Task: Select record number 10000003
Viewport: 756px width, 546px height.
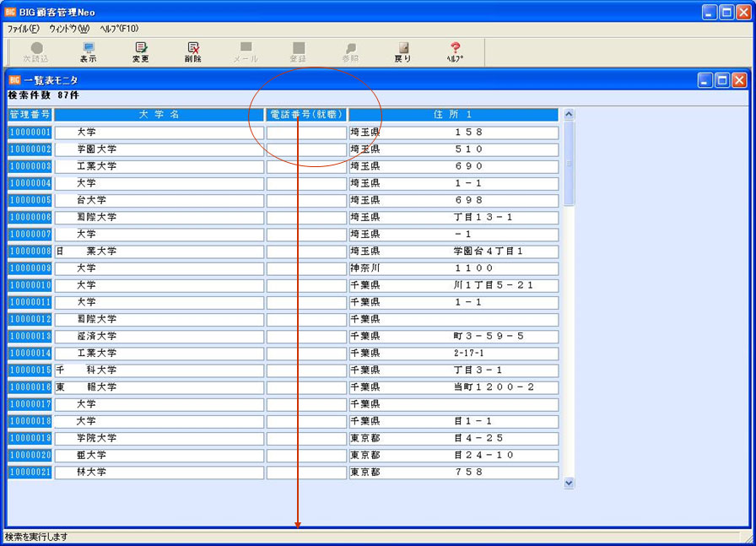Action: pos(30,166)
